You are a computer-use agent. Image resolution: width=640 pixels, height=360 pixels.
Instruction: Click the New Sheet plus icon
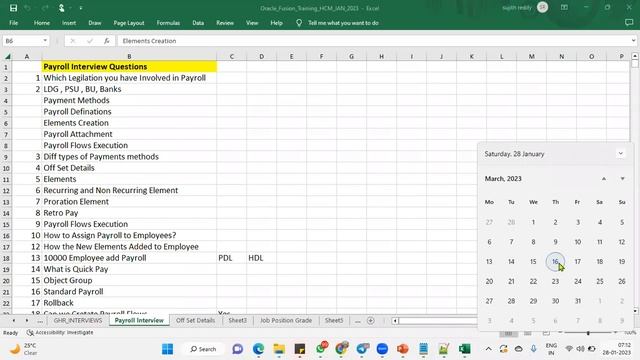371,321
